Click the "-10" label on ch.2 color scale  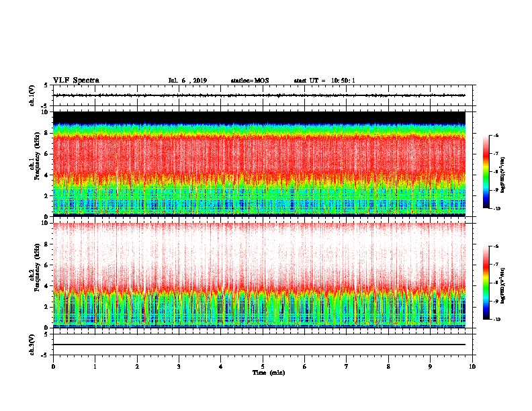point(496,320)
